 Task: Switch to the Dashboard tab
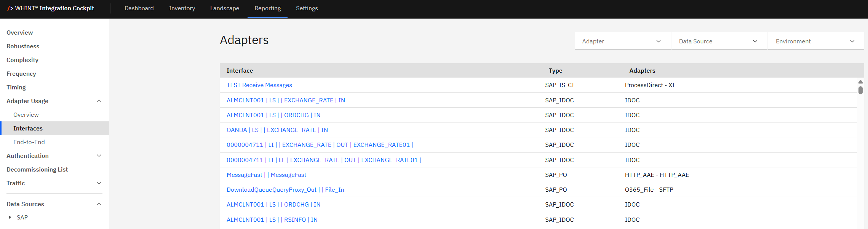click(139, 8)
